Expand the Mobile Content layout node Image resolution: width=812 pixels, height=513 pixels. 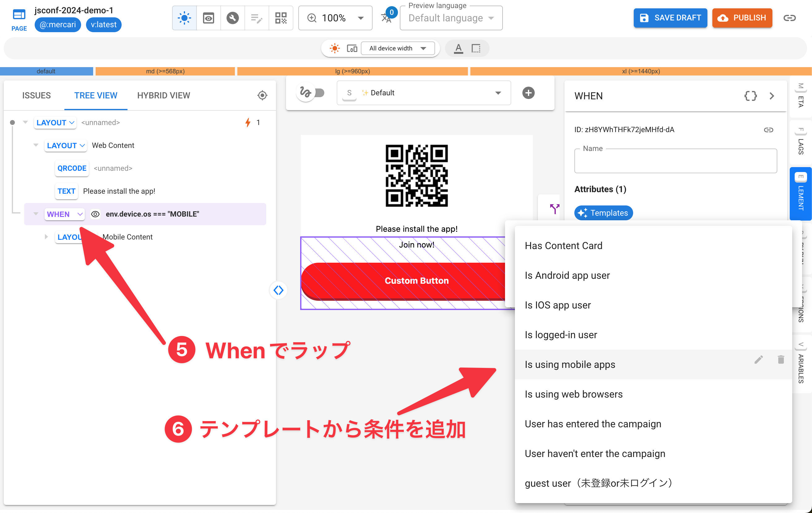point(46,237)
